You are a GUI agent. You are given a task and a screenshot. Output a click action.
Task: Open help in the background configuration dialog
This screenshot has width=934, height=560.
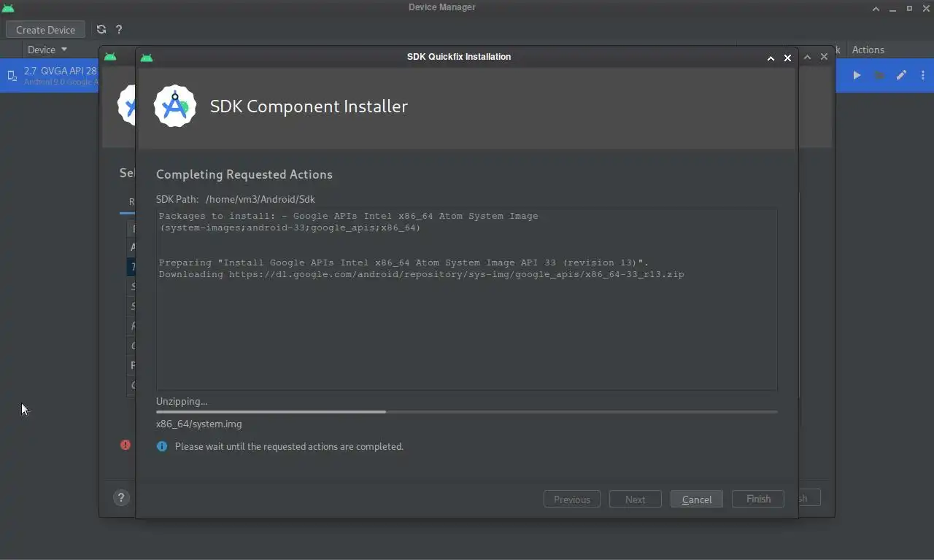tap(121, 498)
